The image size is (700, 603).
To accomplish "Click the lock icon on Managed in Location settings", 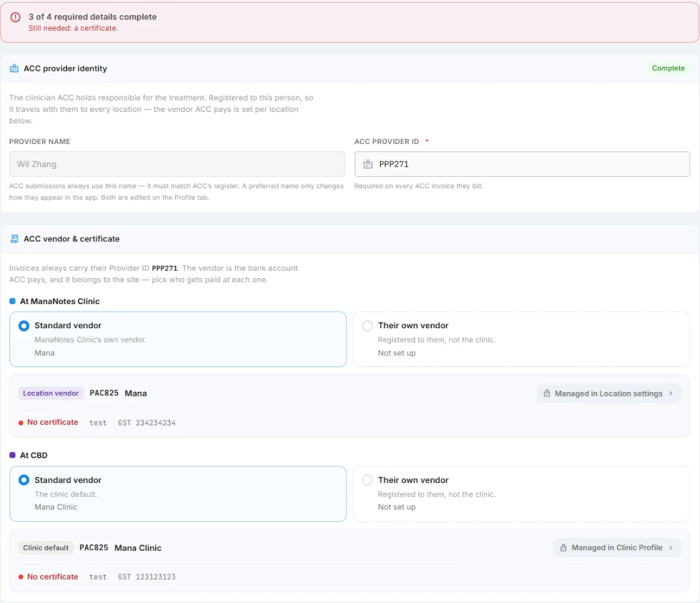I will (547, 393).
